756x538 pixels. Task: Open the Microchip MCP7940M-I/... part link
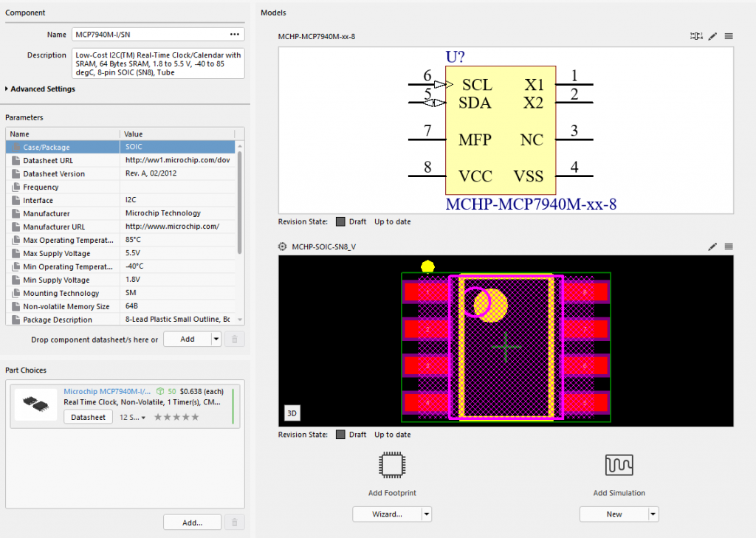(107, 391)
